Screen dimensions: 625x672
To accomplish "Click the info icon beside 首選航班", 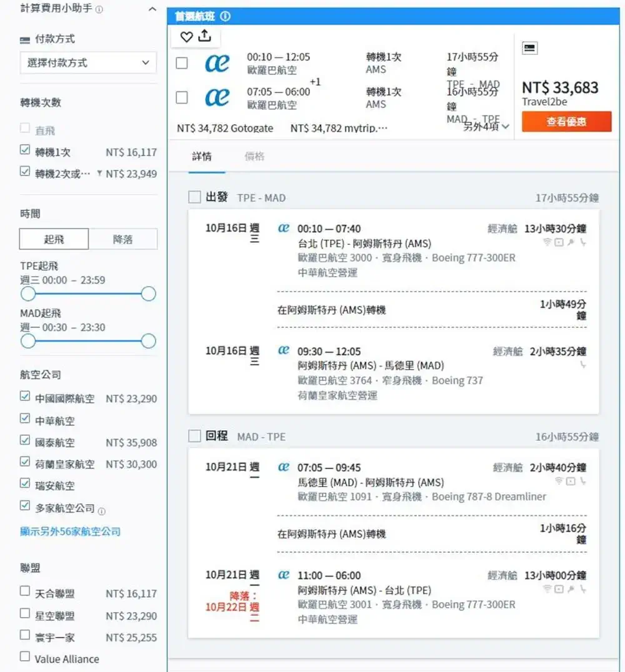I will pyautogui.click(x=225, y=16).
